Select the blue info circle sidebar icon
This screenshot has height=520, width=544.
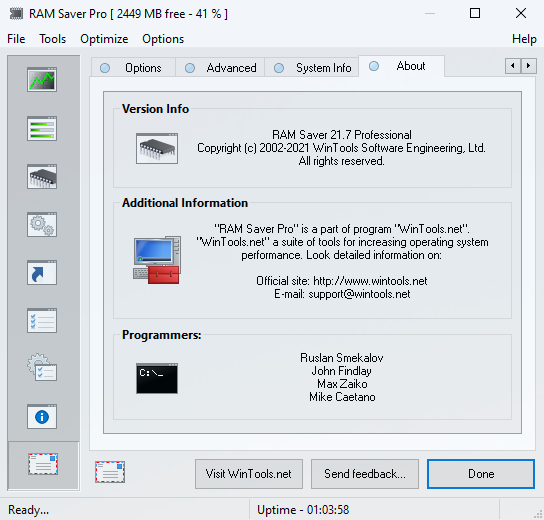(x=42, y=416)
